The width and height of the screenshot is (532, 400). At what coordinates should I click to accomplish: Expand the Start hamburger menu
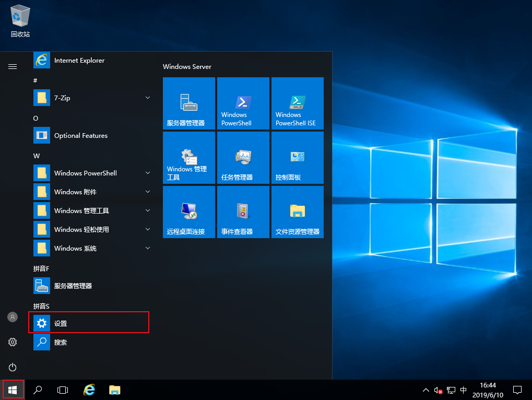[13, 66]
